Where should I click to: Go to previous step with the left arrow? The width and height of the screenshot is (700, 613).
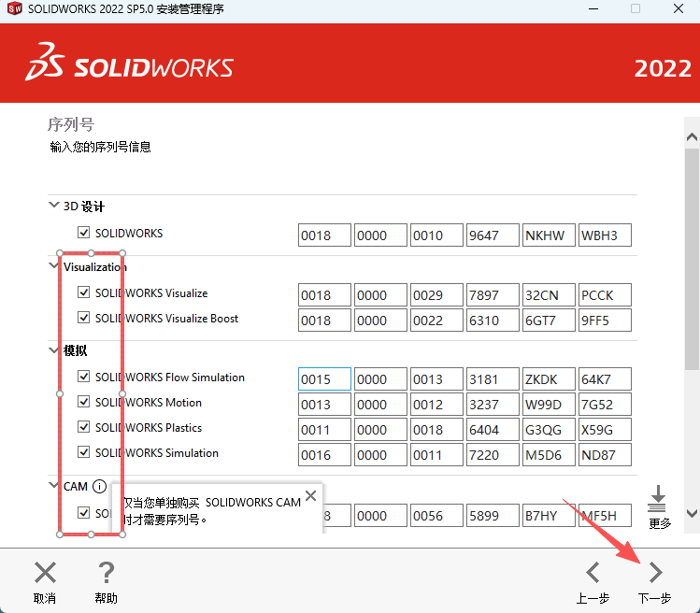pos(593,573)
